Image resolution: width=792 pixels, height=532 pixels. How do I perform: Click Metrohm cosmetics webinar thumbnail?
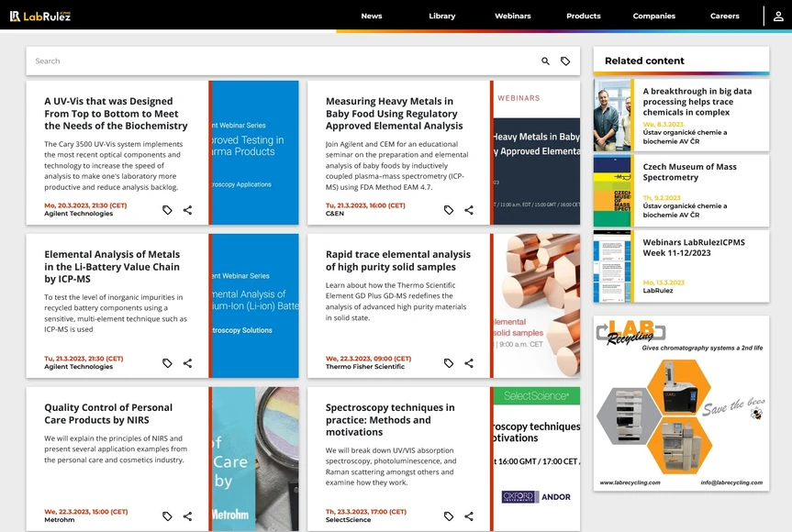255,459
